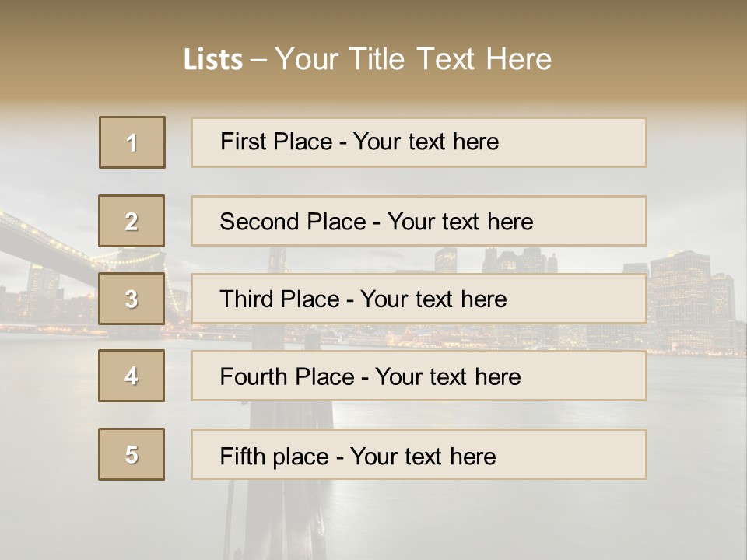
Task: Click the number 3 box
Action: pos(132,299)
